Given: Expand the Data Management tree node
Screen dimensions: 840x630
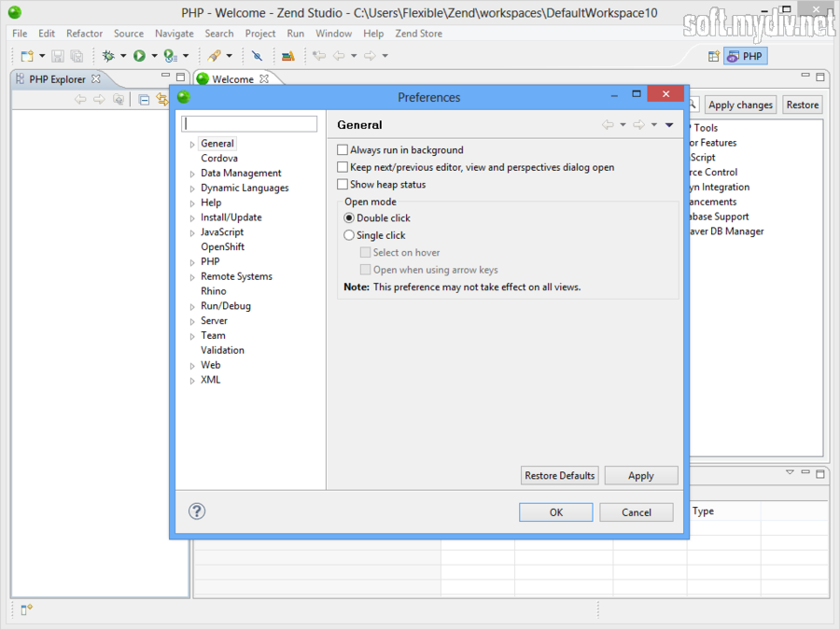Looking at the screenshot, I should pyautogui.click(x=191, y=174).
